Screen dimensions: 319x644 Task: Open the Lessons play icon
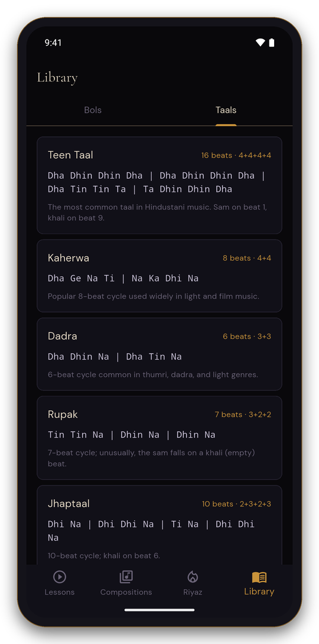point(60,577)
